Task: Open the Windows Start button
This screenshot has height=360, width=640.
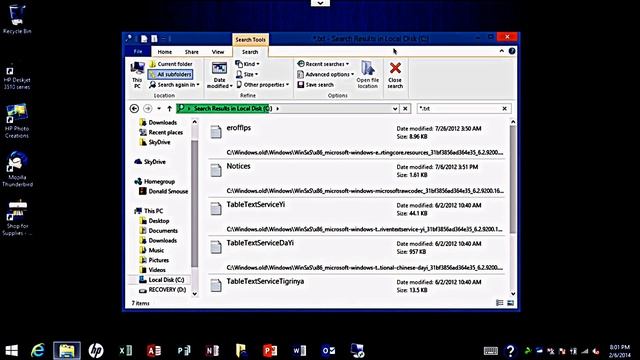Action: point(11,351)
